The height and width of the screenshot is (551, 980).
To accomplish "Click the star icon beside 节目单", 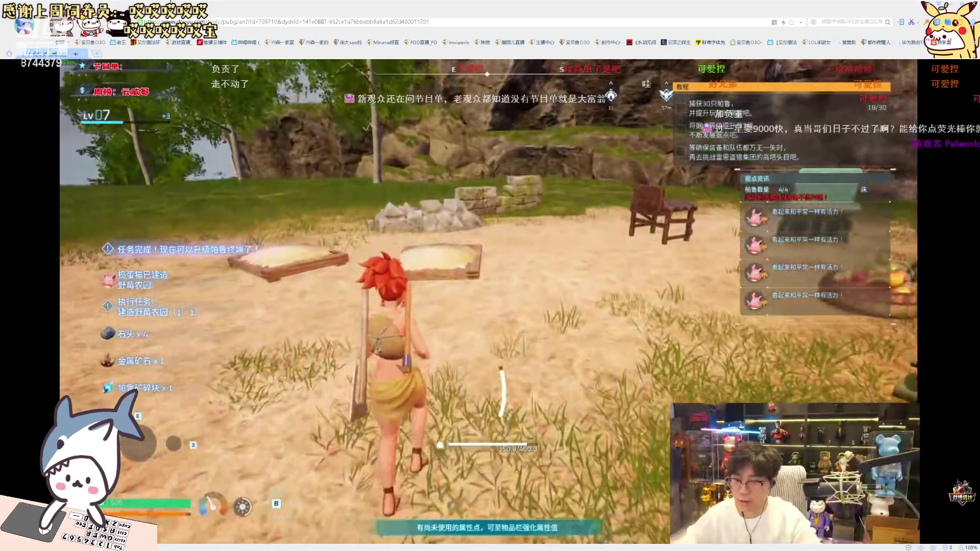I will coord(82,66).
